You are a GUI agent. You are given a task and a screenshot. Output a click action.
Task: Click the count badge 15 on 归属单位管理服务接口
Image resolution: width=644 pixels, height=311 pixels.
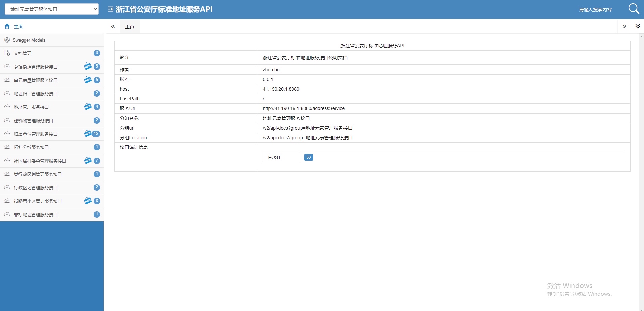[96, 134]
